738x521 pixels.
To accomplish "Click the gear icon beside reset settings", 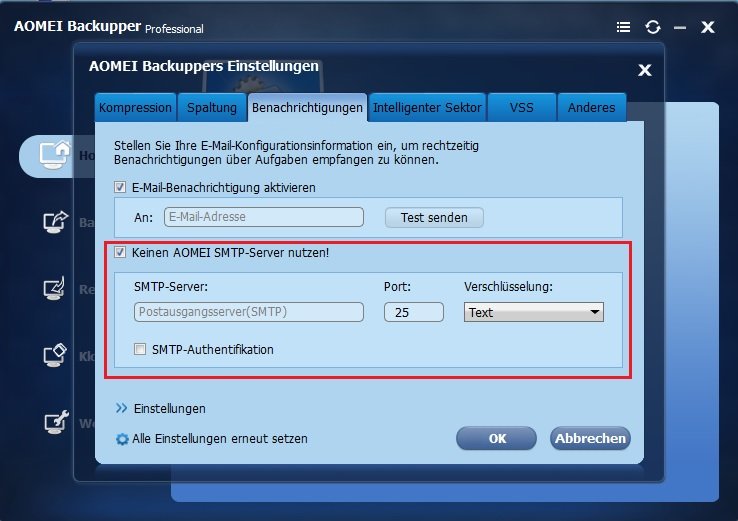I will pos(122,439).
